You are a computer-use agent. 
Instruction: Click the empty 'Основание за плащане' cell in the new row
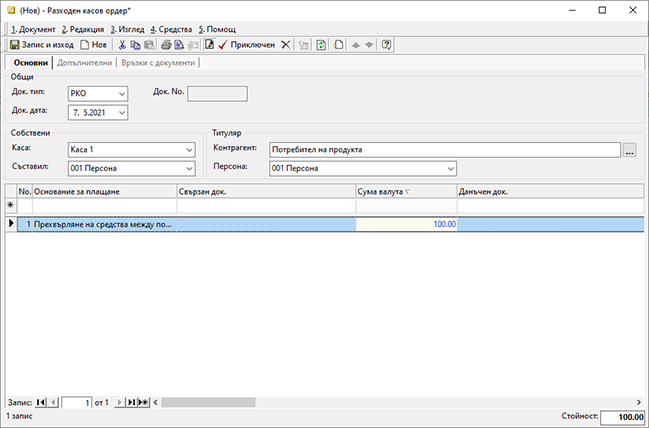coord(105,206)
